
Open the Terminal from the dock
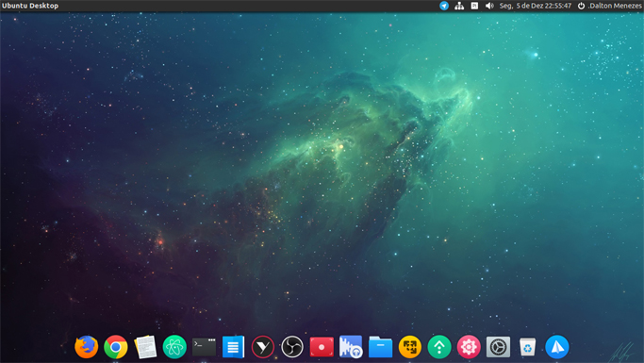pos(204,347)
